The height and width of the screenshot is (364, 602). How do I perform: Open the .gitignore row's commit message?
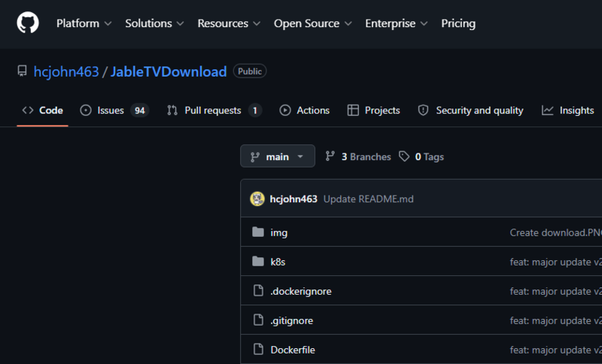555,320
